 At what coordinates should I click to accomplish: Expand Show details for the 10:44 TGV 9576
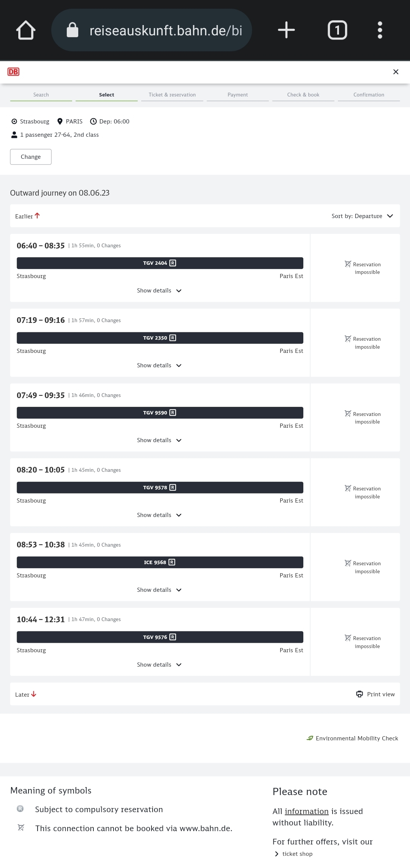[x=159, y=665]
